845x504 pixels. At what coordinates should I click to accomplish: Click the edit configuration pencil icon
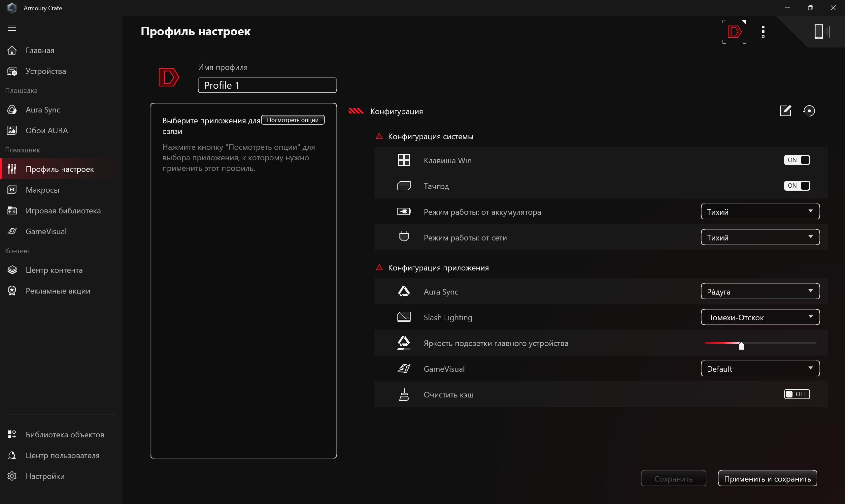click(x=786, y=111)
